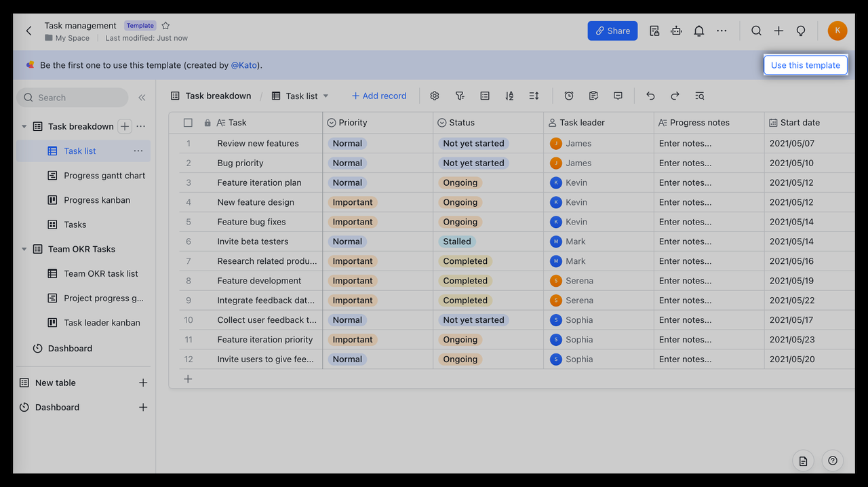The image size is (868, 487).
Task: Collapse the Task breakdown tree section
Action: click(x=24, y=127)
